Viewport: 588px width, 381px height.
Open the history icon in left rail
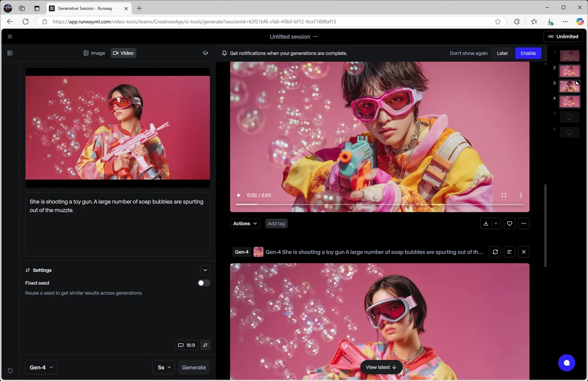10,370
